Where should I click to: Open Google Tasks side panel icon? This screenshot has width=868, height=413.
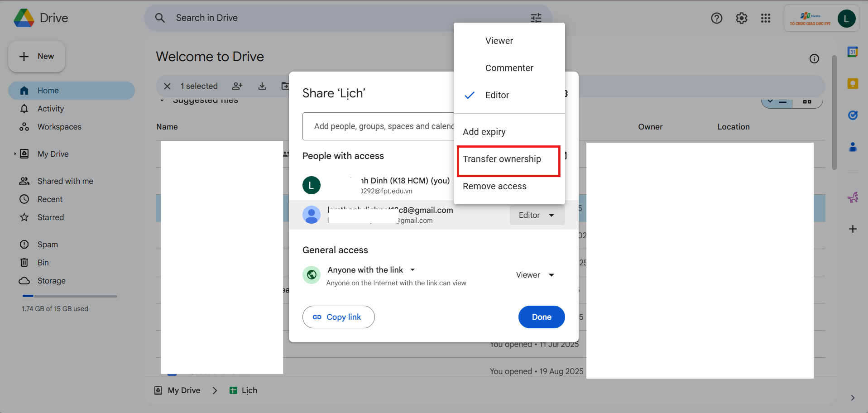pyautogui.click(x=853, y=115)
